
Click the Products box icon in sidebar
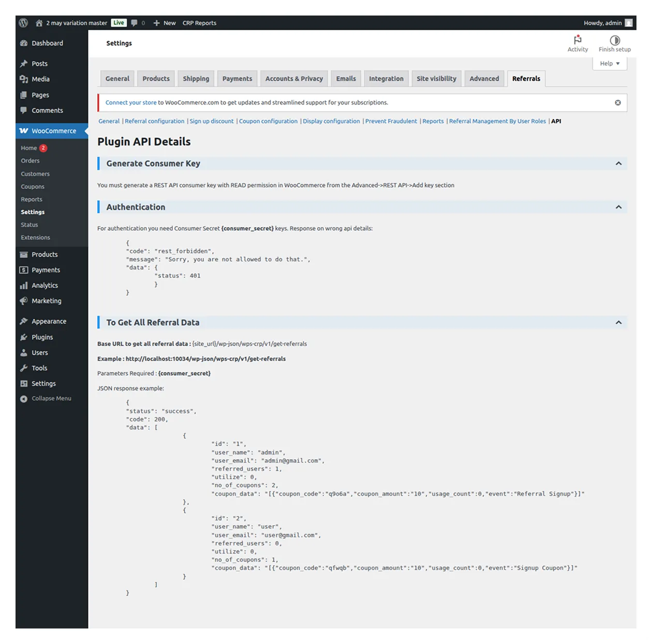24,254
